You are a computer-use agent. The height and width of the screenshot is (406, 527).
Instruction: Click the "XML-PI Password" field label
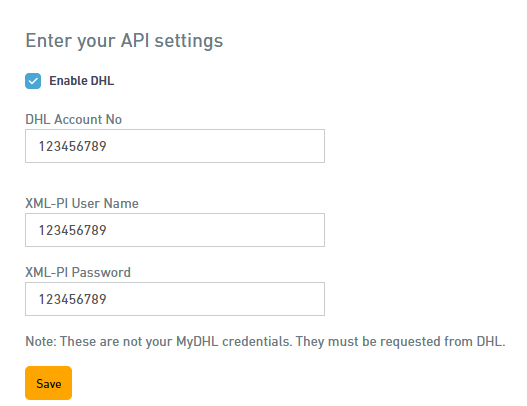(x=78, y=272)
